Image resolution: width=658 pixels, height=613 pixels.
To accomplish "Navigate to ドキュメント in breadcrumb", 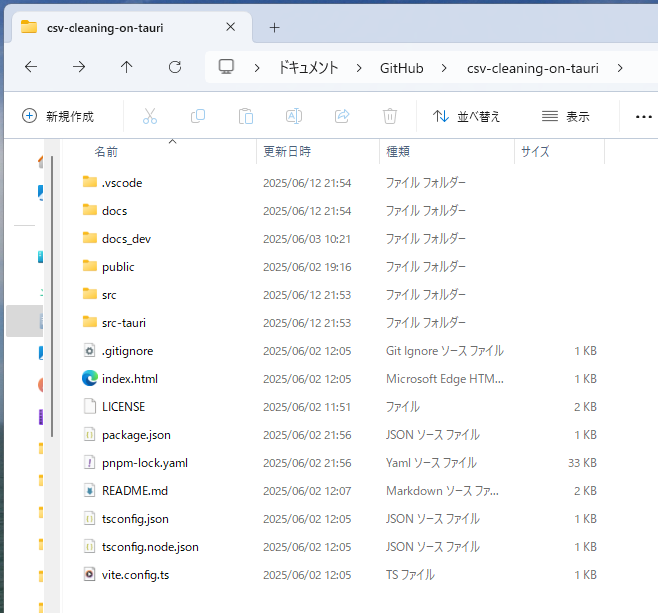I will coord(308,68).
